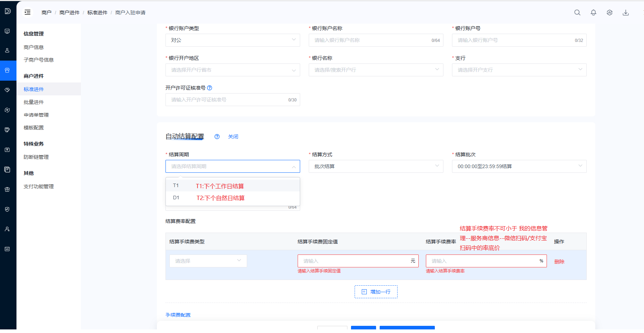The height and width of the screenshot is (333, 644).
Task: Open the notification bell icon
Action: [x=593, y=13]
